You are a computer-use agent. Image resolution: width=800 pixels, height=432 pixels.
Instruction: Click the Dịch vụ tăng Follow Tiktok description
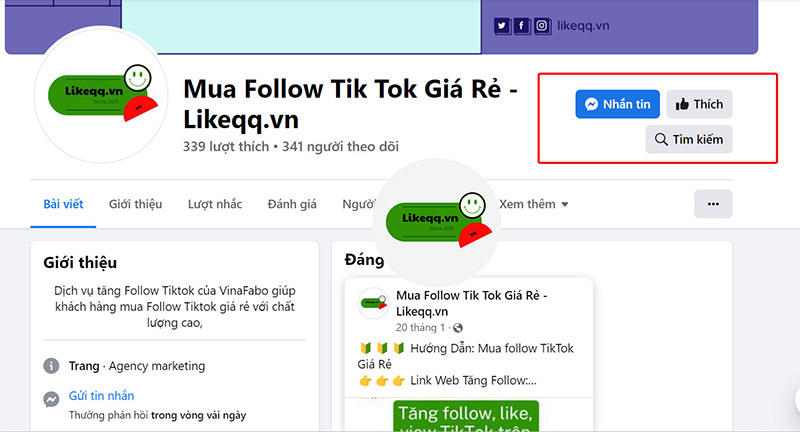[174, 307]
